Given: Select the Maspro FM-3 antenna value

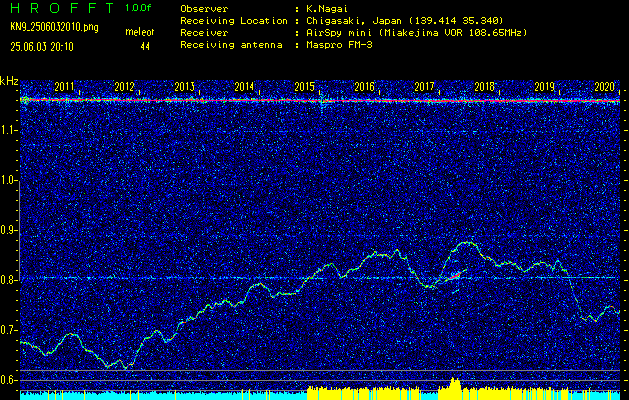Looking at the screenshot, I should (339, 45).
